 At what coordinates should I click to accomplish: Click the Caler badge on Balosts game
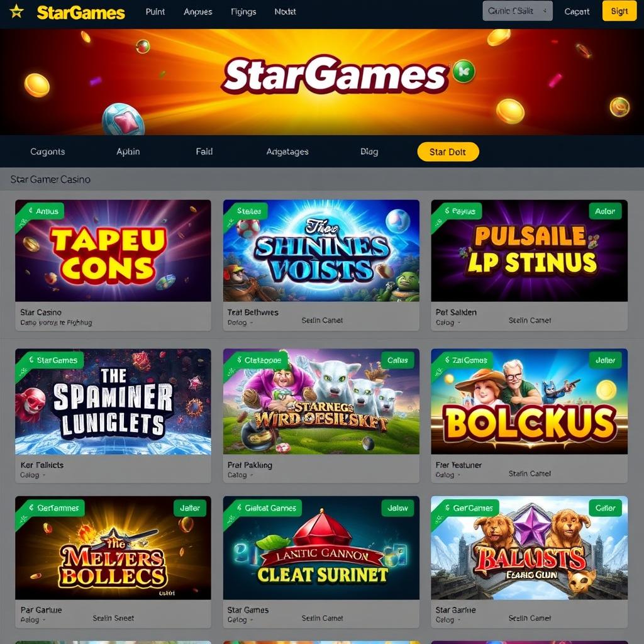[605, 508]
